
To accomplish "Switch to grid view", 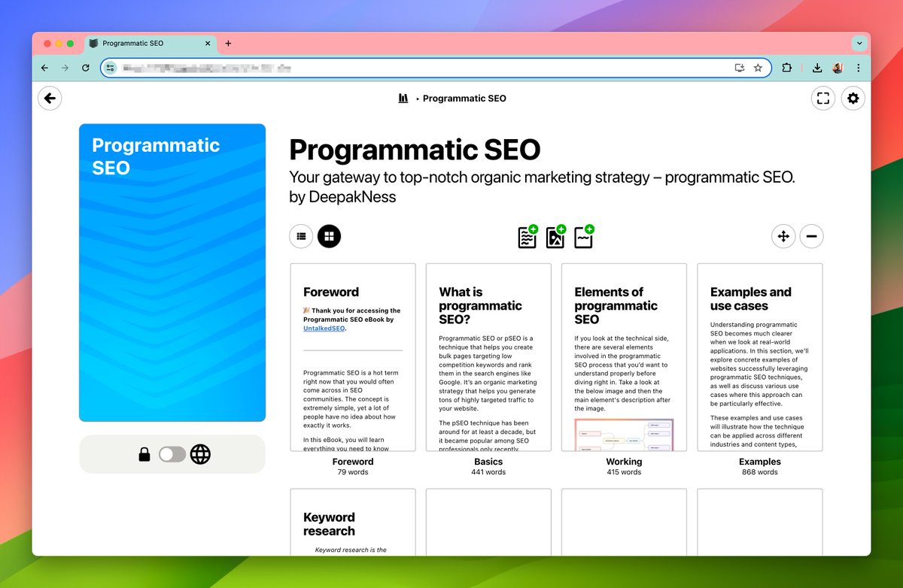I will 329,236.
